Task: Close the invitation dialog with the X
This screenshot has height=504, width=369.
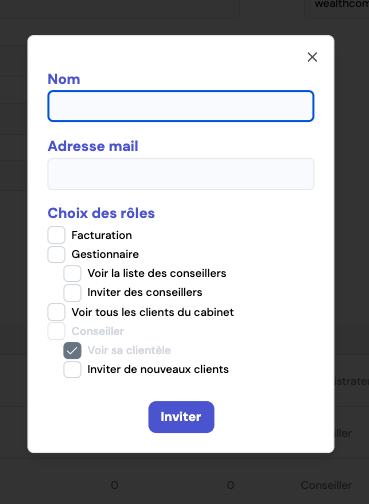Action: 312,57
